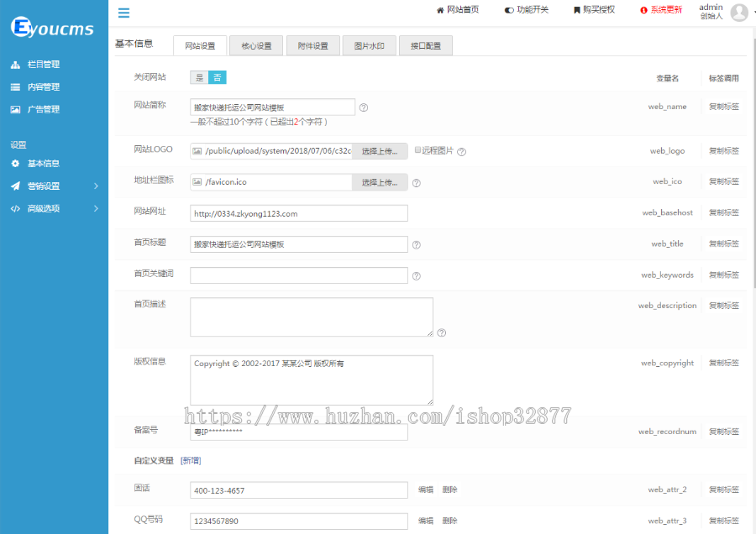The height and width of the screenshot is (534, 756).
Task: Click image icon in 地址栏图标 path field
Action: 197,182
